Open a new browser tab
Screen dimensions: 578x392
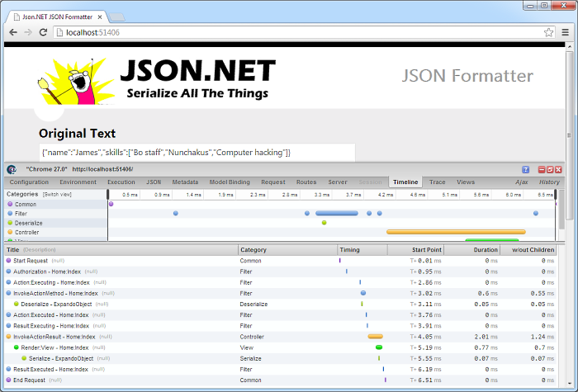(x=117, y=17)
